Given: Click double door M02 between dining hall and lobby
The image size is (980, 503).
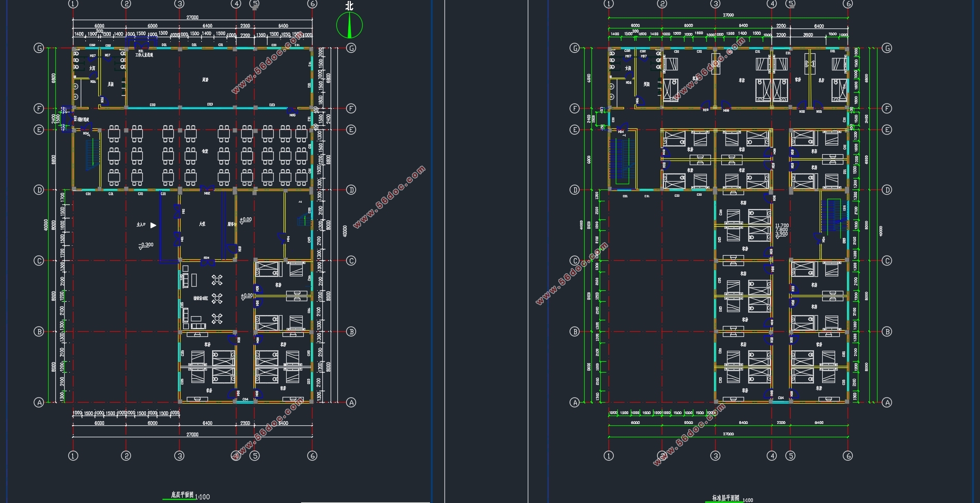Looking at the screenshot, I should [x=207, y=189].
